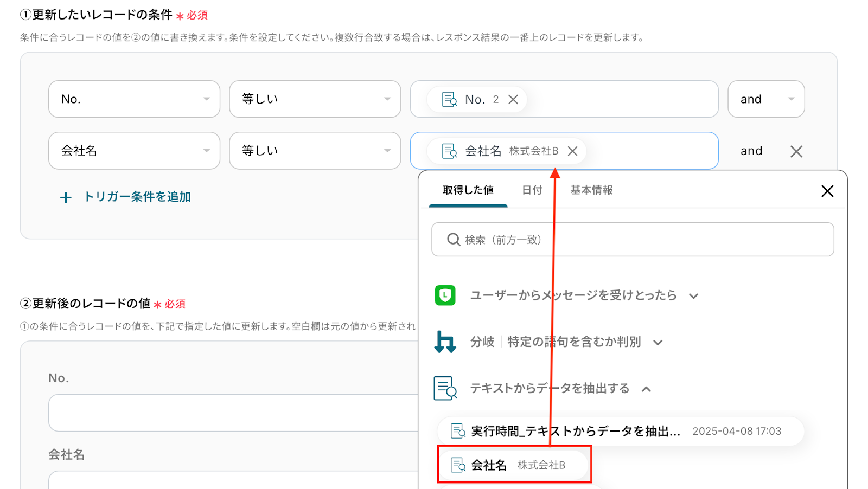This screenshot has height=489, width=868.
Task: Click the 分岐 branch step icon
Action: click(445, 342)
